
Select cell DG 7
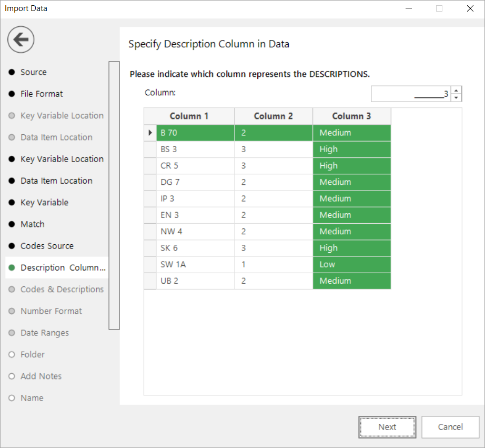point(195,182)
